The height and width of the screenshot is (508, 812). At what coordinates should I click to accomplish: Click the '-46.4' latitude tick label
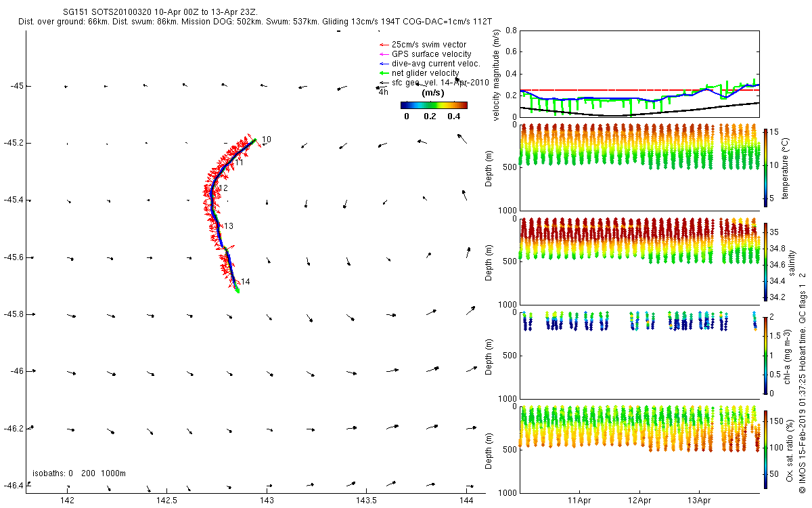pyautogui.click(x=14, y=485)
